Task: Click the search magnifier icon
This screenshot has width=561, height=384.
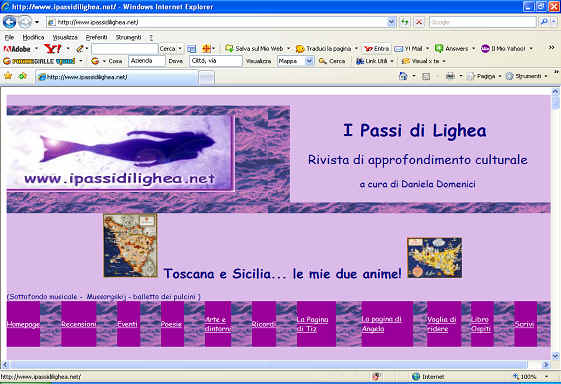Action: pos(544,22)
